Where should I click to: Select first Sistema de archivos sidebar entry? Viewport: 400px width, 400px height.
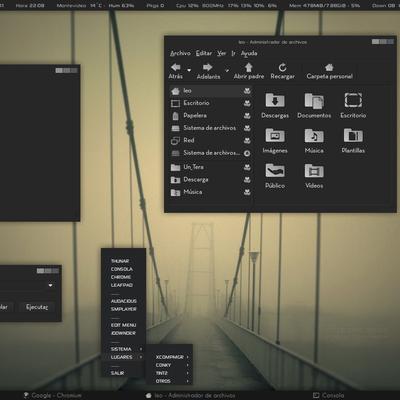211,128
